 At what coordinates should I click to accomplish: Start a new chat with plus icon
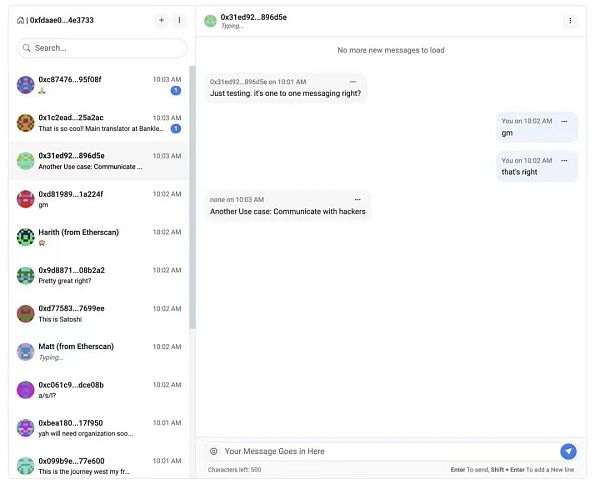162,20
